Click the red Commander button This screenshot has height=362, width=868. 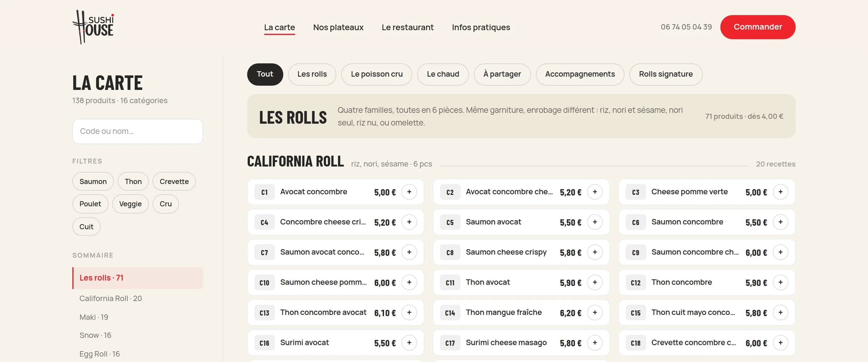(758, 27)
